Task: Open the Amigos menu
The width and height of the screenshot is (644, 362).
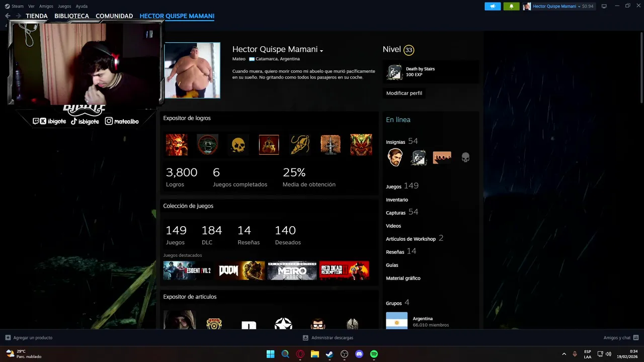Action: (x=46, y=6)
